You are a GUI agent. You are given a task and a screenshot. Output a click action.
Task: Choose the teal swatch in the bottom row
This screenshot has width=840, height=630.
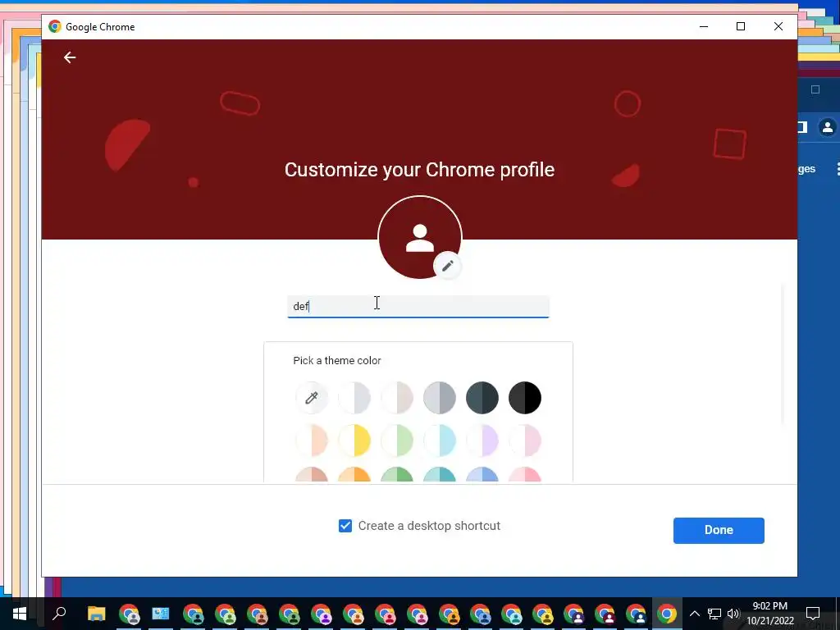click(440, 475)
